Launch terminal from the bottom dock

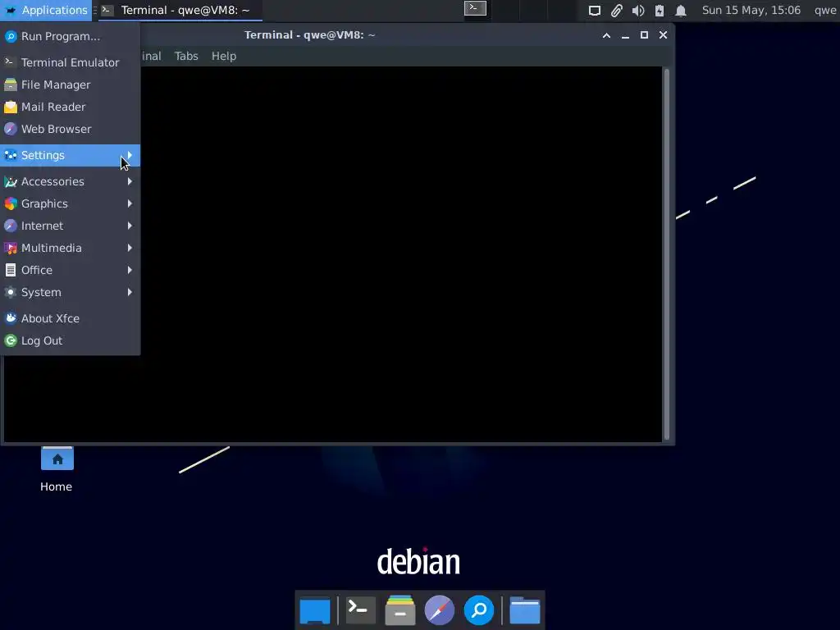coord(361,610)
